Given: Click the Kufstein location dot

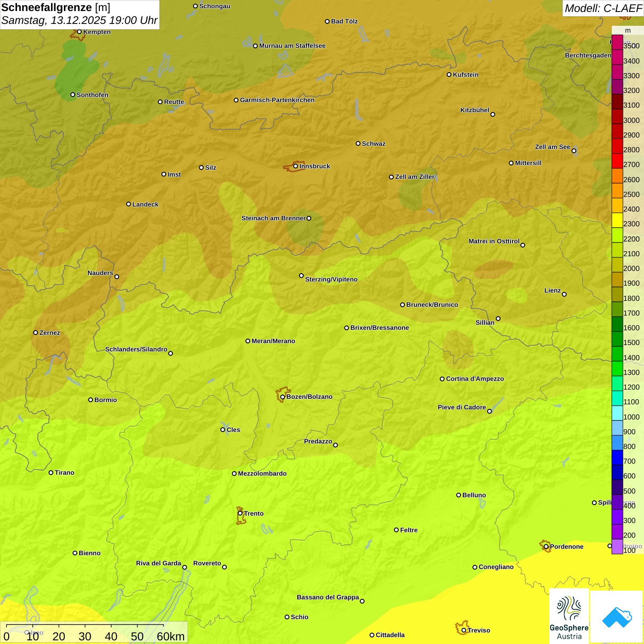Looking at the screenshot, I should pyautogui.click(x=449, y=75).
